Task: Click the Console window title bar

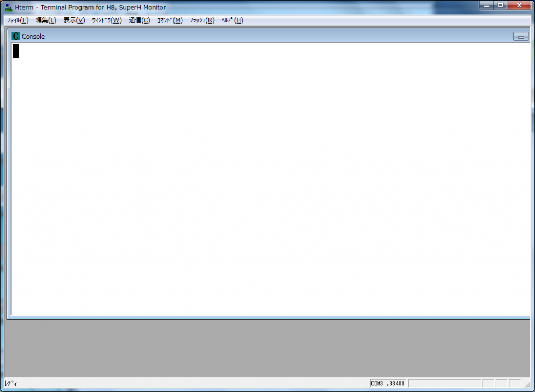Action: pos(261,37)
